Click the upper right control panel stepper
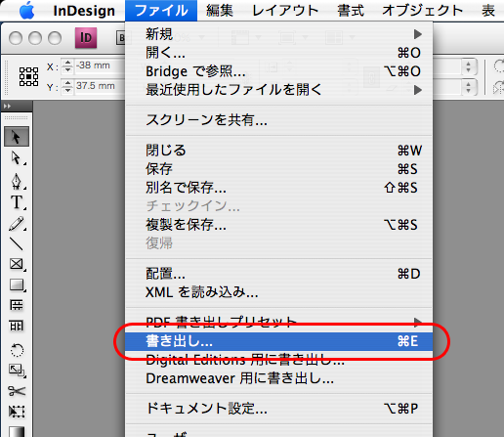504x437 pixels. click(x=469, y=66)
